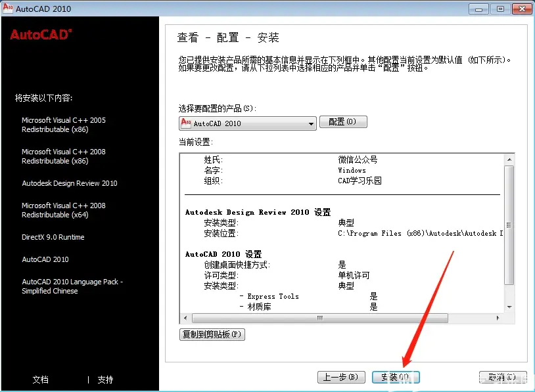Viewport: 535px width, 392px height.
Task: Cancel setup with 取消 (C) button
Action: click(503, 377)
